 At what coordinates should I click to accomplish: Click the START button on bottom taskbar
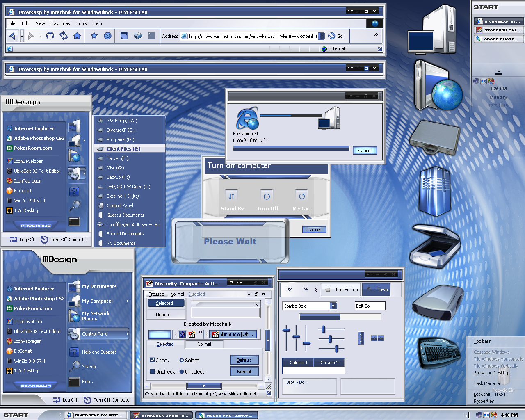pos(16,415)
